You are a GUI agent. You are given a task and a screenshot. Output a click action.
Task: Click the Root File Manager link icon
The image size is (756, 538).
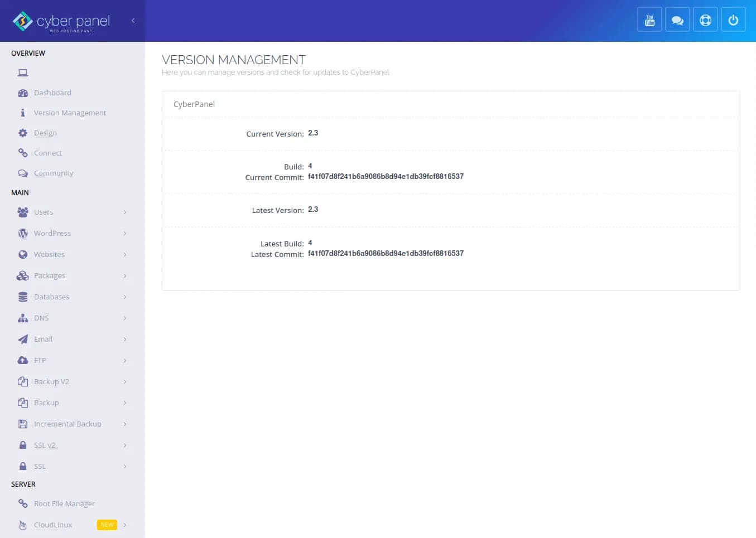[x=23, y=503]
